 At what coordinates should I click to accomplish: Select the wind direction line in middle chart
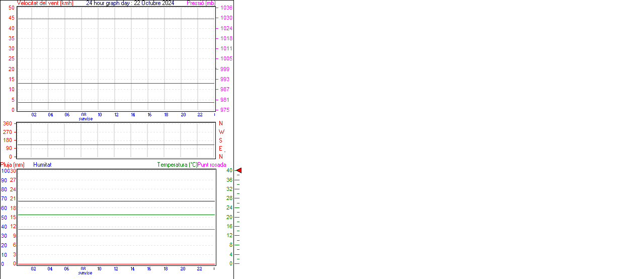[116, 145]
